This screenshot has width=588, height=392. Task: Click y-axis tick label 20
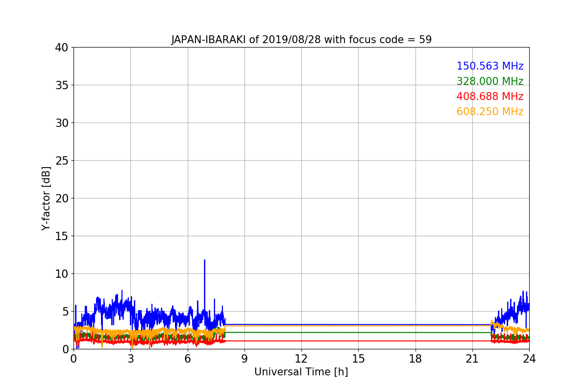[61, 198]
